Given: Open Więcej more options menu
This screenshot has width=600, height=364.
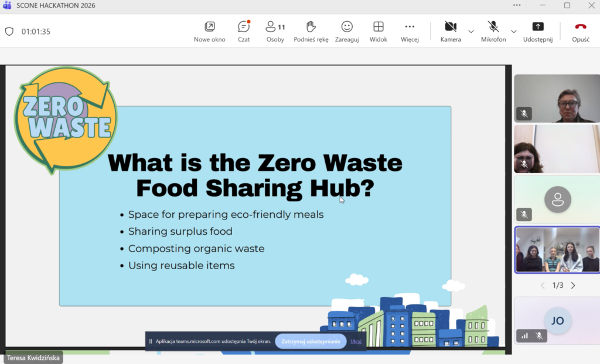Looking at the screenshot, I should [410, 31].
